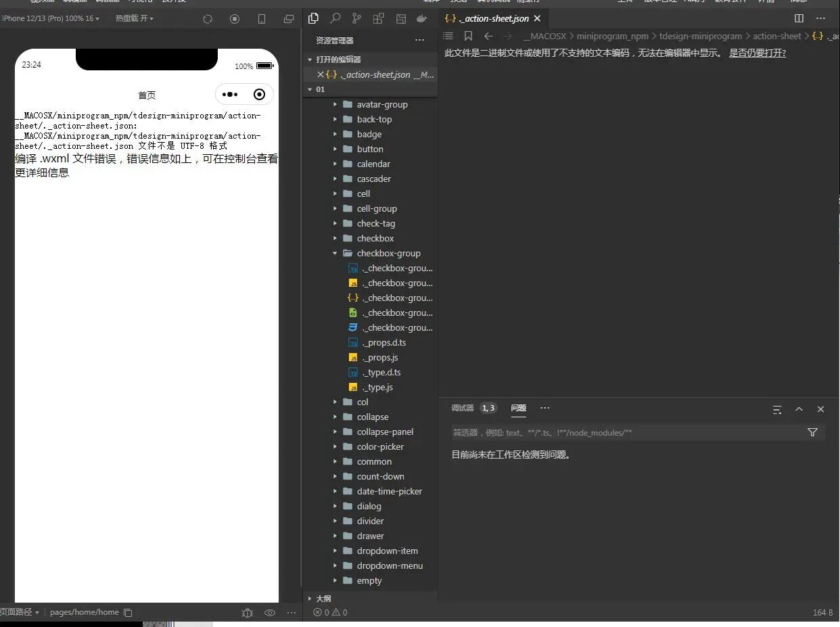Click the mini program capsule close circle
The width and height of the screenshot is (840, 627).
(259, 95)
